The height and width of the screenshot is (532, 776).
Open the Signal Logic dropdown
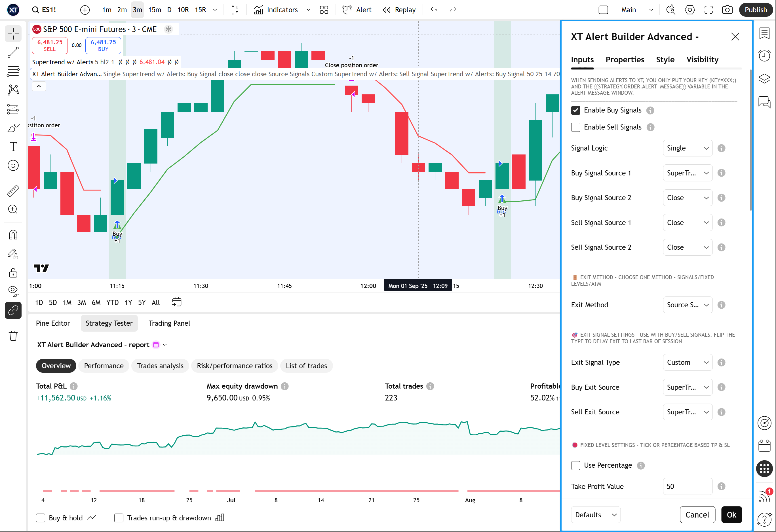(x=688, y=148)
